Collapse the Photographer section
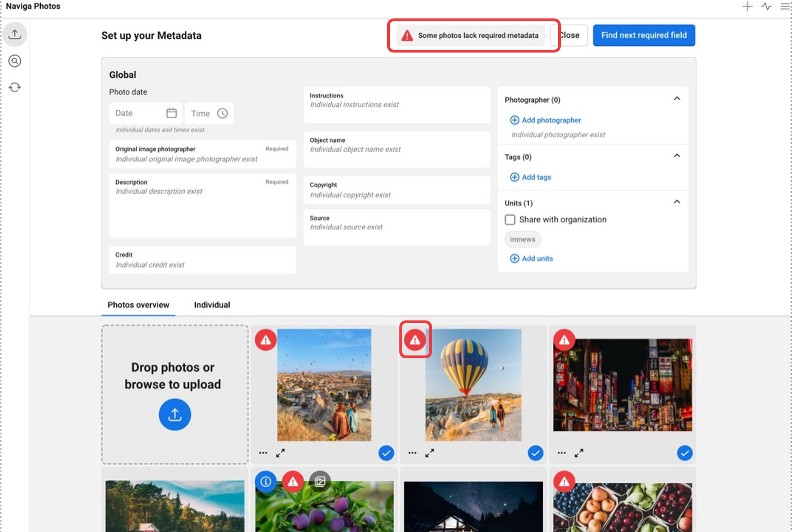The width and height of the screenshot is (793, 532). click(677, 99)
